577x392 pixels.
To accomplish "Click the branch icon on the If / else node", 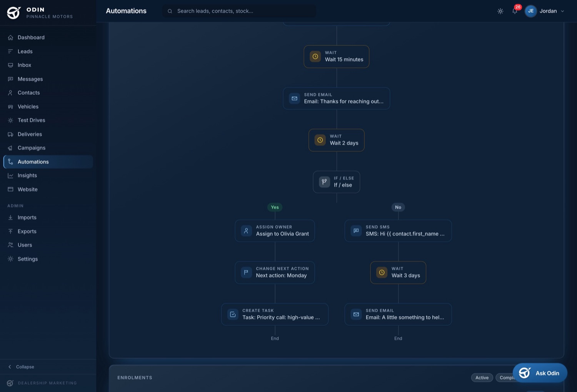I will 324,182.
